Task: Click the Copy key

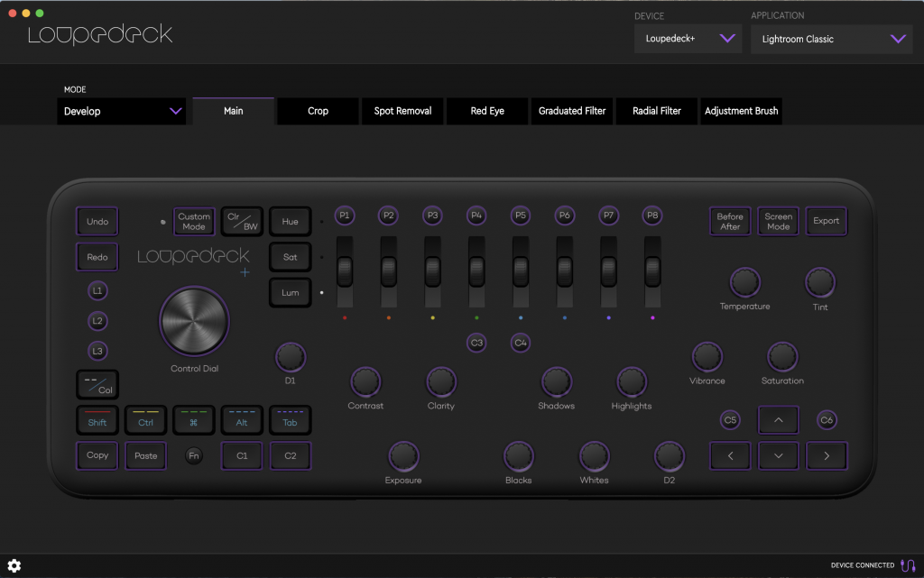Action: (x=97, y=455)
